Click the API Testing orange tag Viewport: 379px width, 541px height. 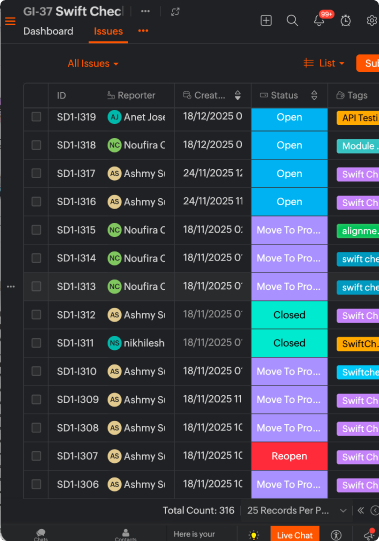(x=358, y=118)
